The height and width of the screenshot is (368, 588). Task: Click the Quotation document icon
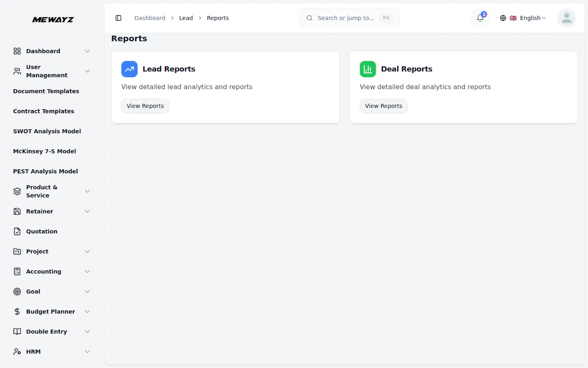point(17,231)
